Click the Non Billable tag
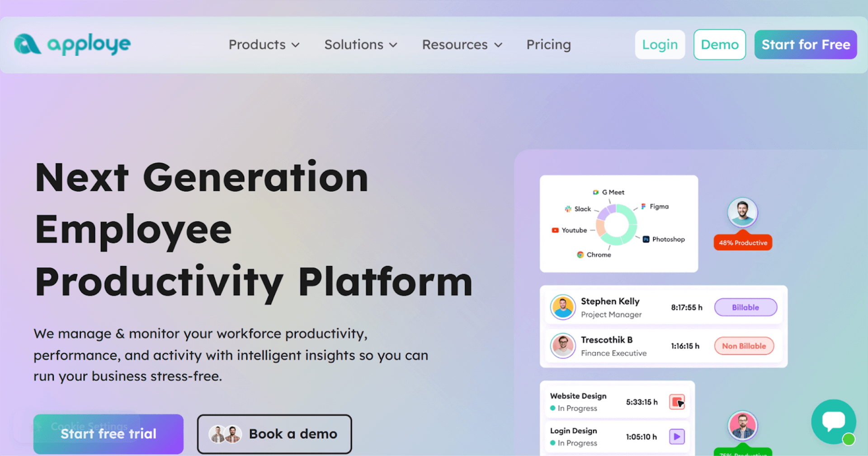Screen dimensions: 868x456 [x=744, y=346]
